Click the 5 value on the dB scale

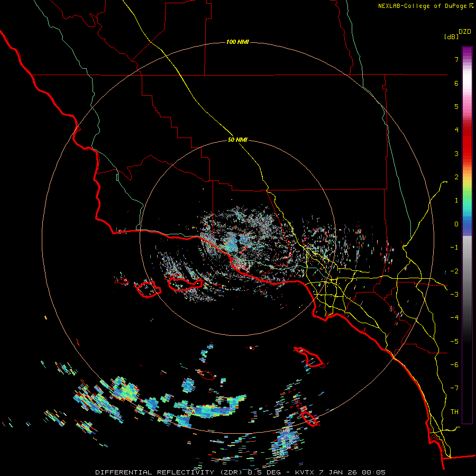click(x=456, y=106)
